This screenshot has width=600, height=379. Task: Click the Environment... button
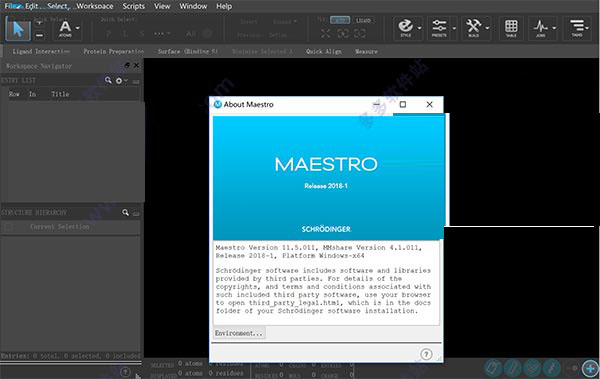[x=239, y=333]
